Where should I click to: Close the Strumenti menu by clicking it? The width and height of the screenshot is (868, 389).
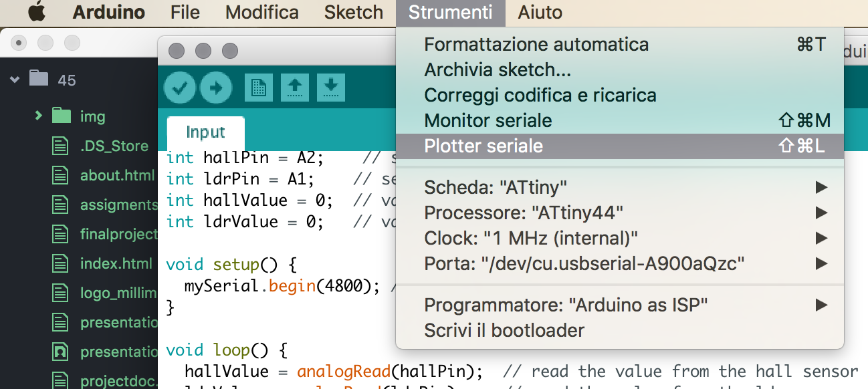[x=450, y=12]
